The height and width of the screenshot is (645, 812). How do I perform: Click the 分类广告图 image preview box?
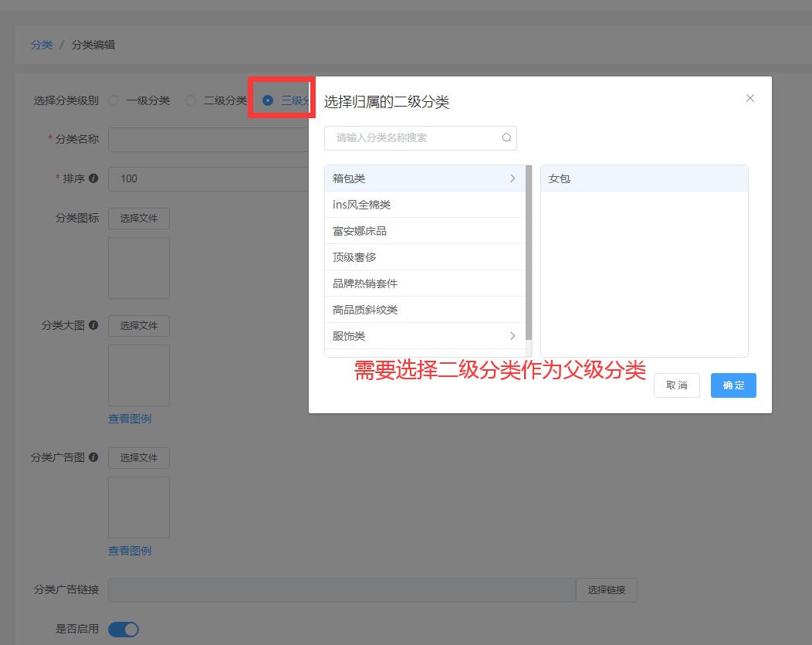coord(139,508)
